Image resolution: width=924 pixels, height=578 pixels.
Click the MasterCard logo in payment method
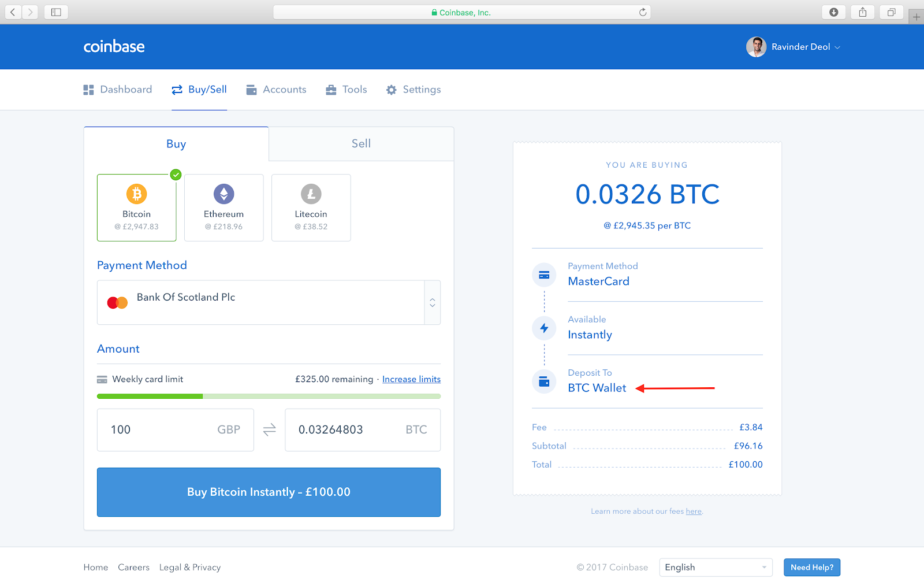(118, 302)
